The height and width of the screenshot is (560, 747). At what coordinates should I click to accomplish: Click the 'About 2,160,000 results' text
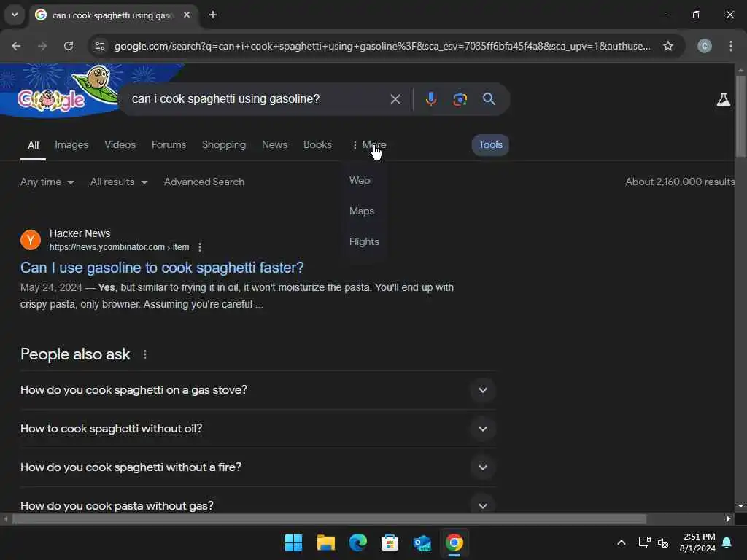coord(680,182)
